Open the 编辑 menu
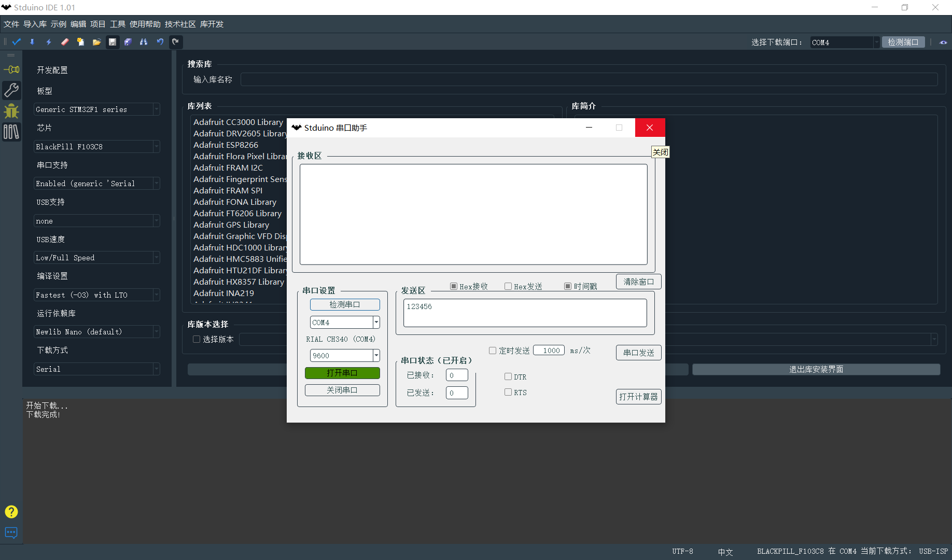This screenshot has width=952, height=560. click(78, 24)
